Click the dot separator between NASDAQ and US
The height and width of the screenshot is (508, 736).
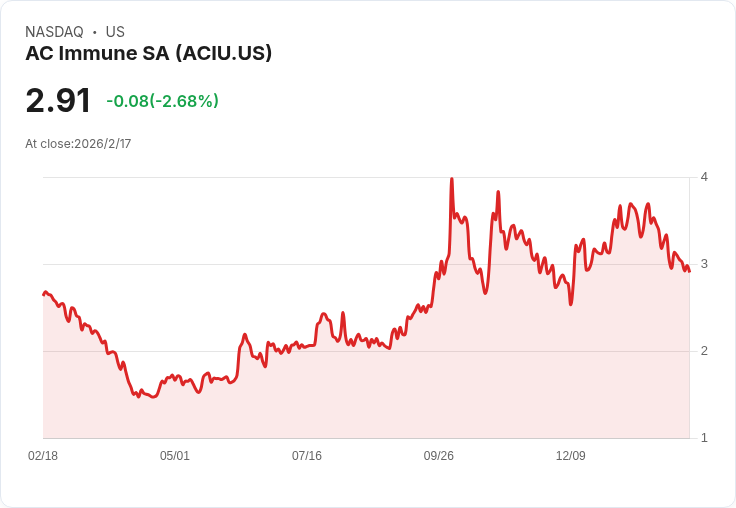[95, 32]
